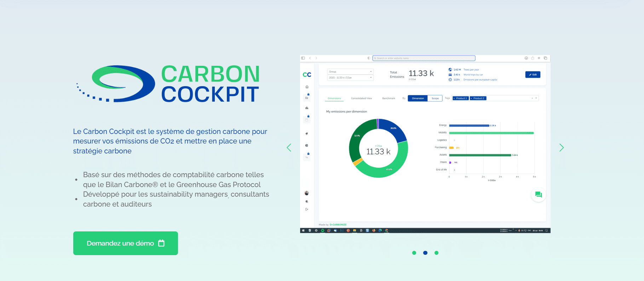Click the blue Energy bar in the chart
The width and height of the screenshot is (644, 281).
[x=469, y=125]
